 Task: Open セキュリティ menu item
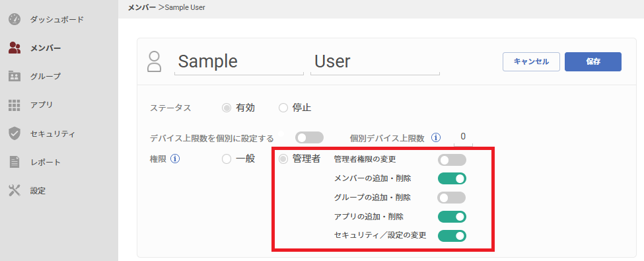53,133
